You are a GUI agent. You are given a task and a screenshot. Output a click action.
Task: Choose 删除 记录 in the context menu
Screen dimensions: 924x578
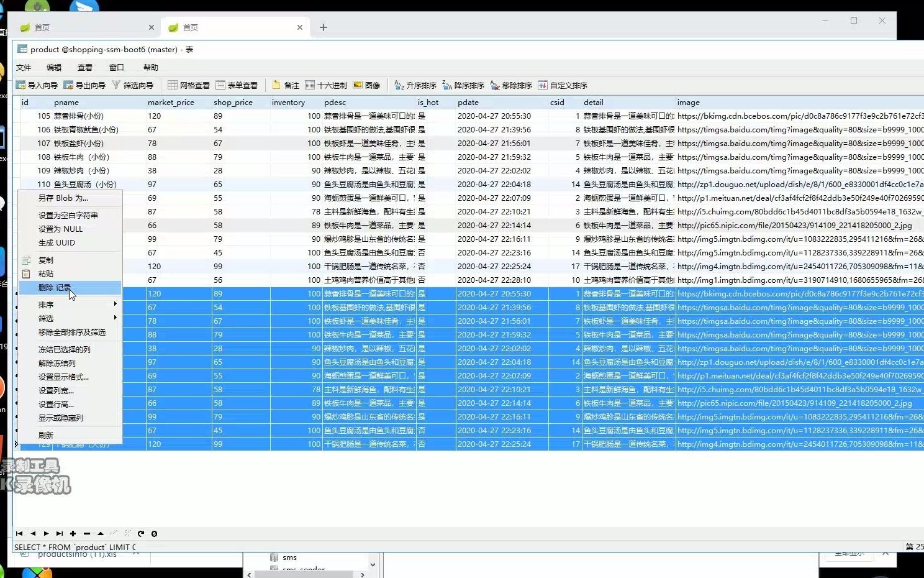pos(70,288)
